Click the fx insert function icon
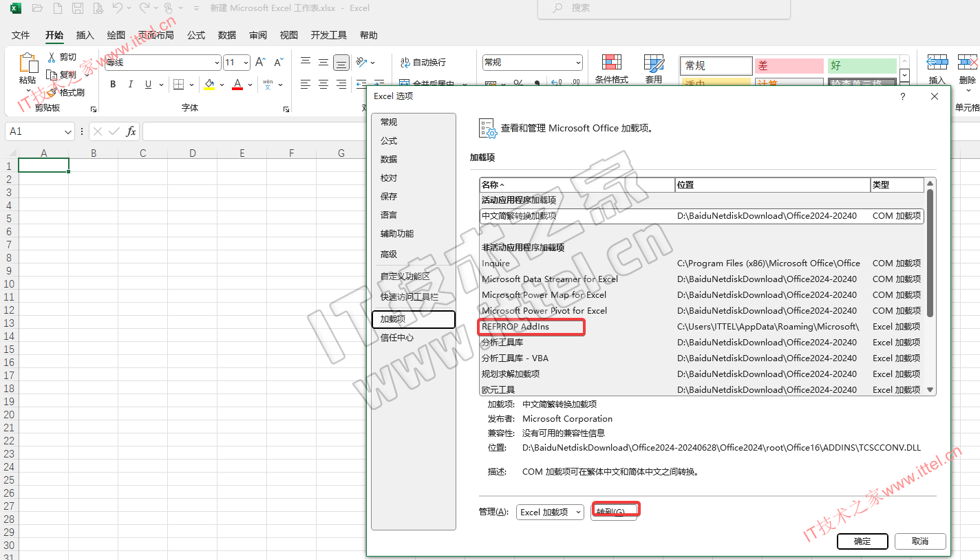This screenshot has height=560, width=980. 131,131
